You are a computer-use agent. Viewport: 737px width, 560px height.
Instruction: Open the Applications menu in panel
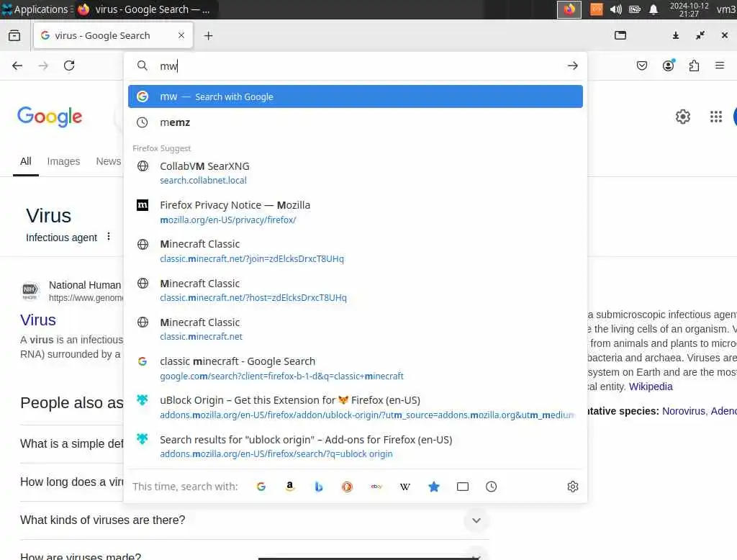coord(37,9)
